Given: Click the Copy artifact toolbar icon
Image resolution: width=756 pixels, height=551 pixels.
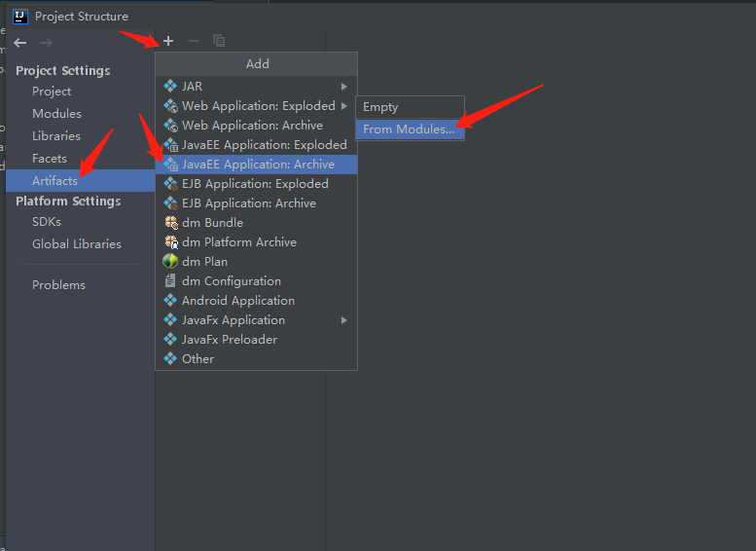Looking at the screenshot, I should pos(219,41).
